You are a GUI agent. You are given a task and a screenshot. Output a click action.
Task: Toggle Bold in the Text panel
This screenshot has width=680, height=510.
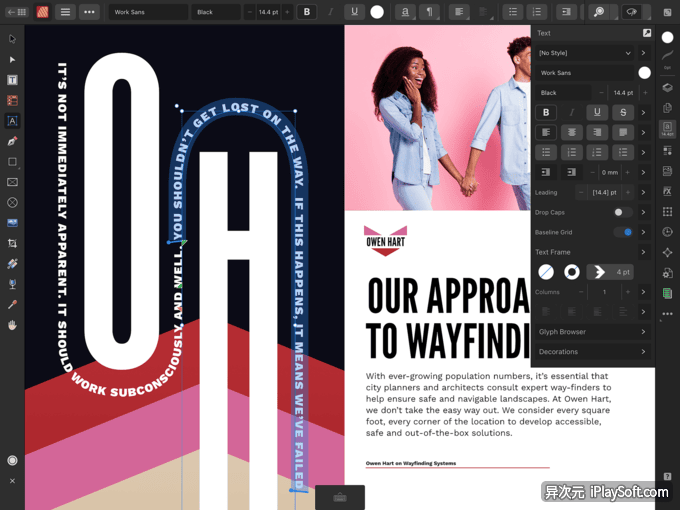coord(546,112)
